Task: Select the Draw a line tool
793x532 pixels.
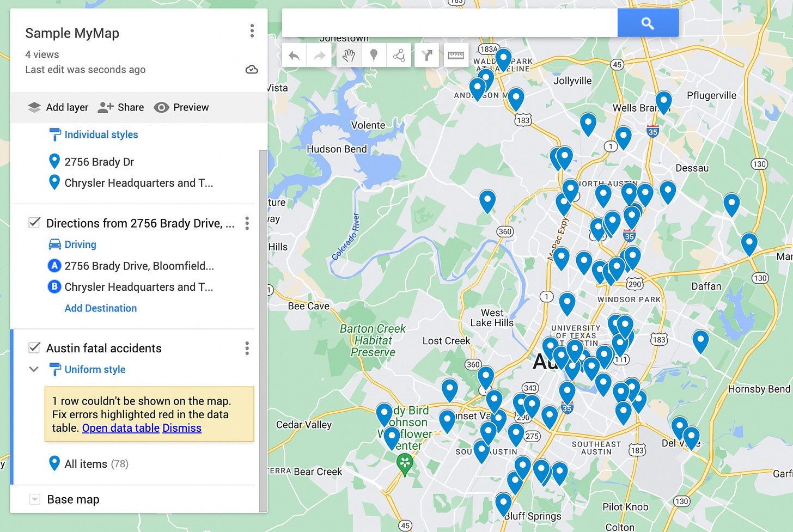Action: (x=399, y=56)
